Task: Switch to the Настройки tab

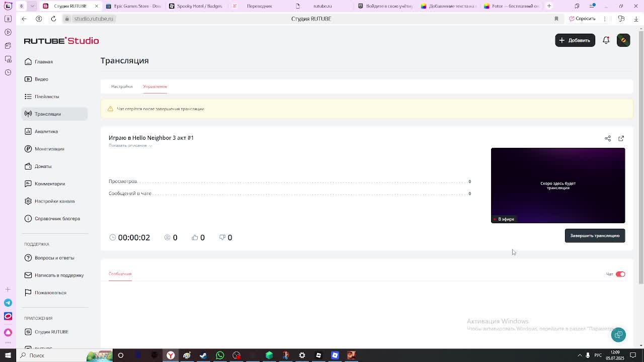Action: click(122, 86)
